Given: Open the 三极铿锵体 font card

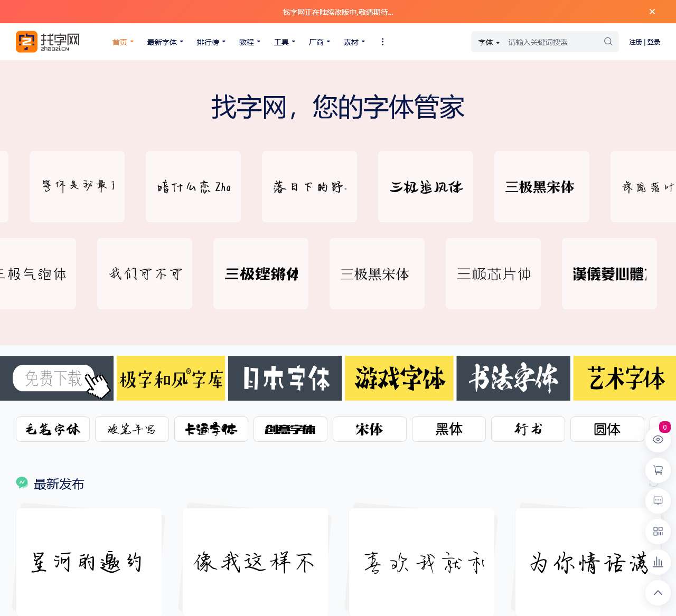Looking at the screenshot, I should (x=261, y=274).
